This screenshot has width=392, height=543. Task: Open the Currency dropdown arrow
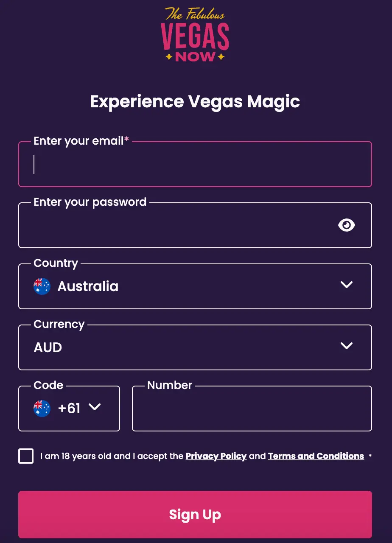point(346,346)
